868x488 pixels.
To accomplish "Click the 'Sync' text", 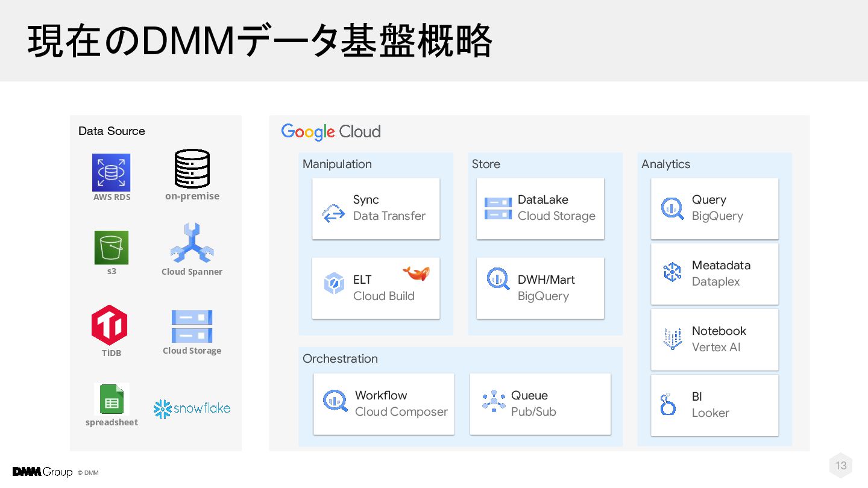I will pyautogui.click(x=366, y=199).
